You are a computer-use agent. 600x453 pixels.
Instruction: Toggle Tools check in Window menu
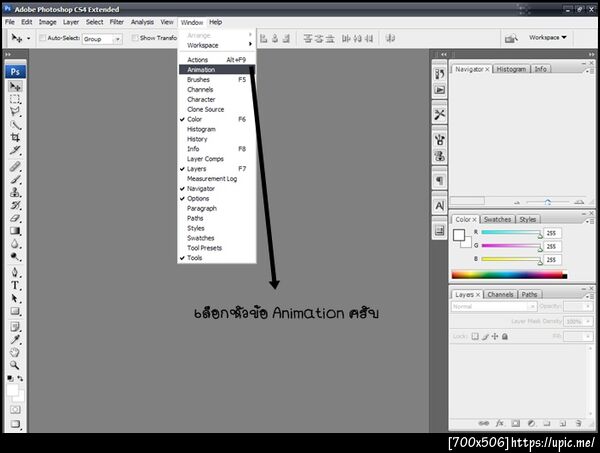click(x=183, y=258)
